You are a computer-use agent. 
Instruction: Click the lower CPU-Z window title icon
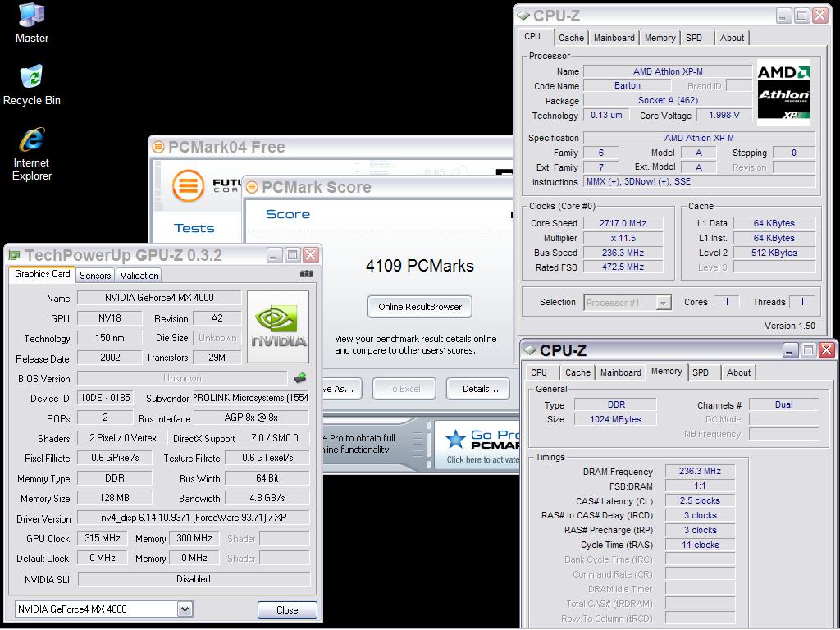click(x=530, y=350)
